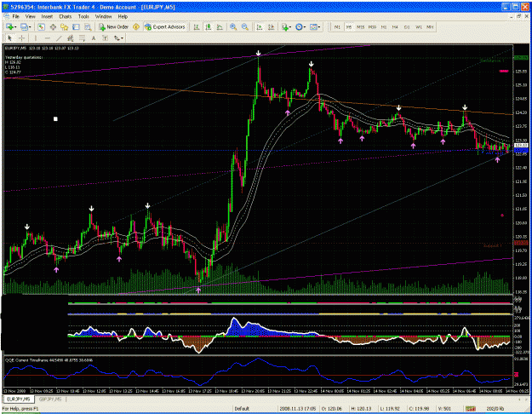The image size is (532, 414).
Task: Click the white square marker on chart
Action: [55, 119]
